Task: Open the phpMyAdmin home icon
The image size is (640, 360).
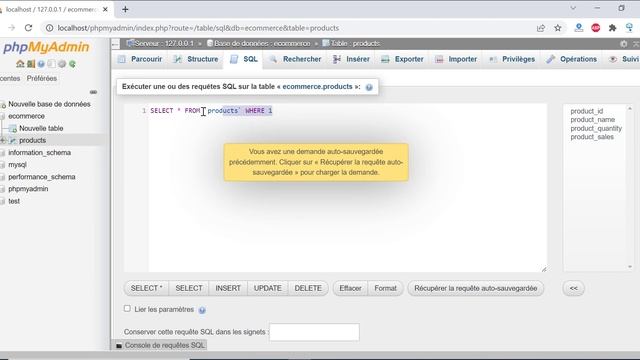Action: [20, 64]
